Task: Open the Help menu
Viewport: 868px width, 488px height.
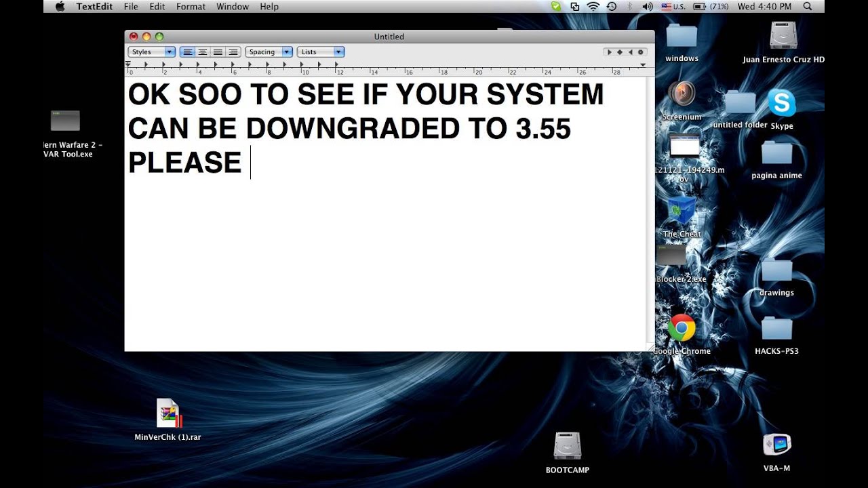Action: point(269,7)
